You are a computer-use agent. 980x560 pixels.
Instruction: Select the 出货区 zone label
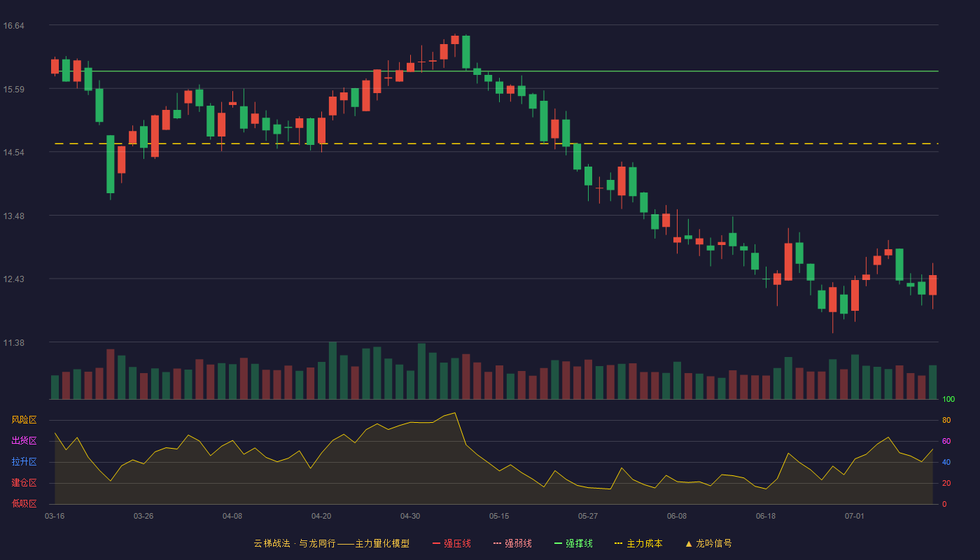(24, 441)
